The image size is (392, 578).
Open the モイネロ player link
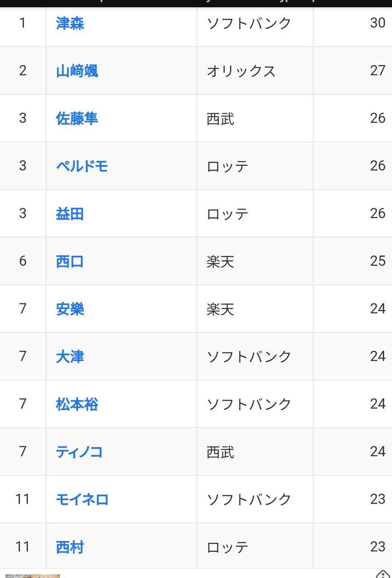click(x=82, y=500)
